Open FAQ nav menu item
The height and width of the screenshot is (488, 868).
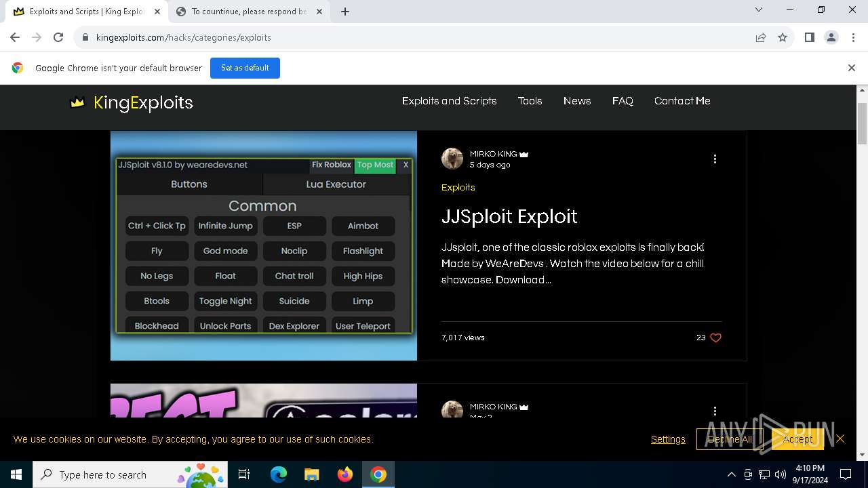point(623,101)
